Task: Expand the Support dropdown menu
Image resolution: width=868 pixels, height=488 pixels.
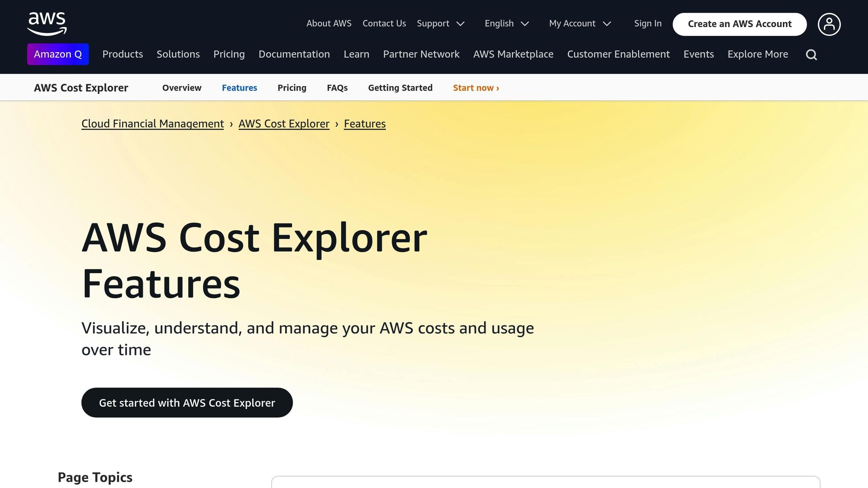Action: click(x=441, y=24)
